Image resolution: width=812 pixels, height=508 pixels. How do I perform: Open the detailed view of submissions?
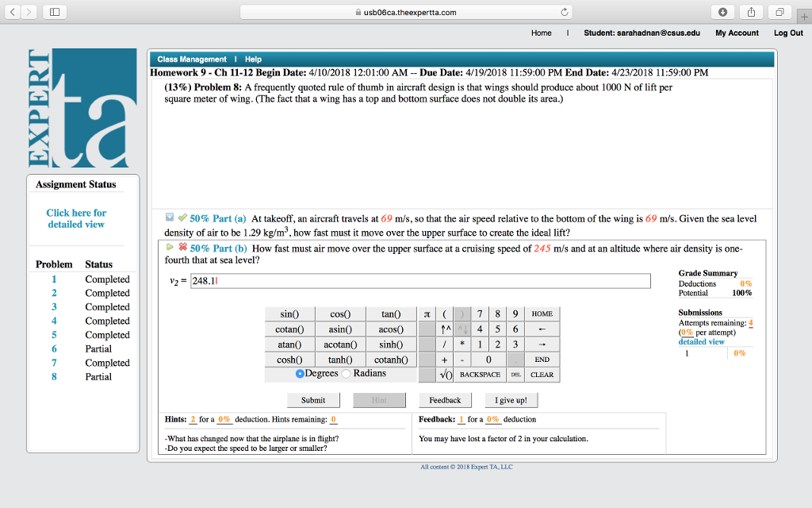point(701,342)
